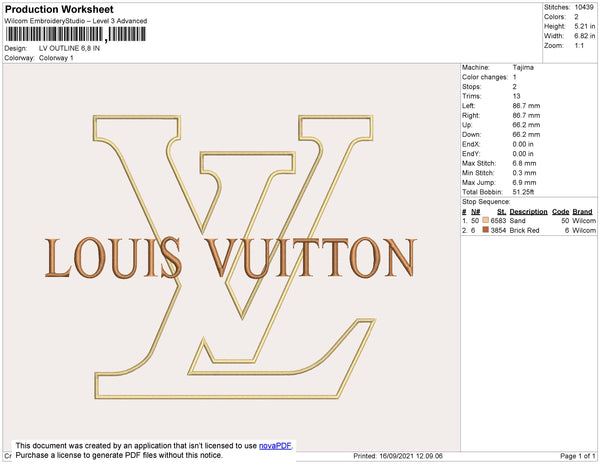Click the 'Description' column header

528,212
